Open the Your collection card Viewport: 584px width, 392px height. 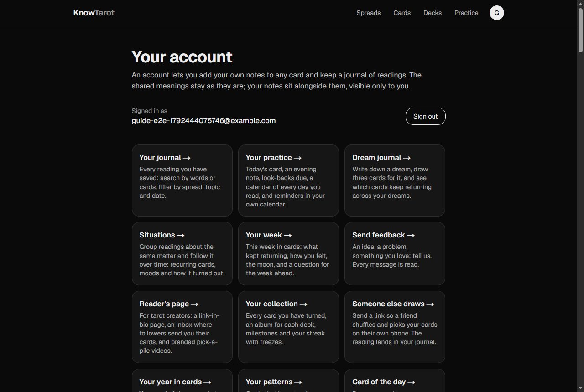(x=288, y=327)
